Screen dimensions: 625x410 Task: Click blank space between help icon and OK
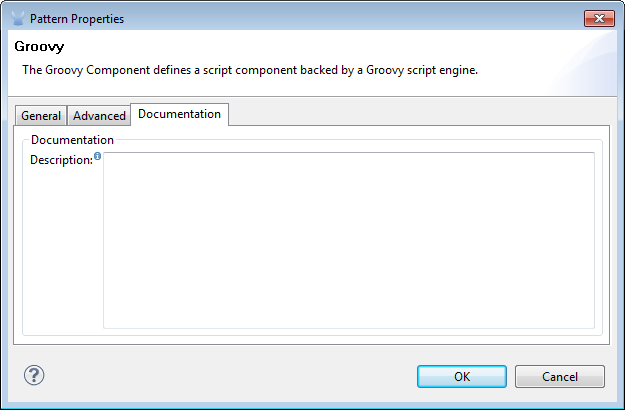point(230,377)
